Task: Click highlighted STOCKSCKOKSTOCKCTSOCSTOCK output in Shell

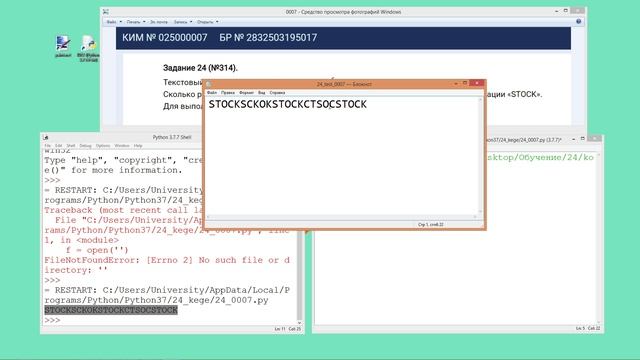Action: click(x=111, y=310)
